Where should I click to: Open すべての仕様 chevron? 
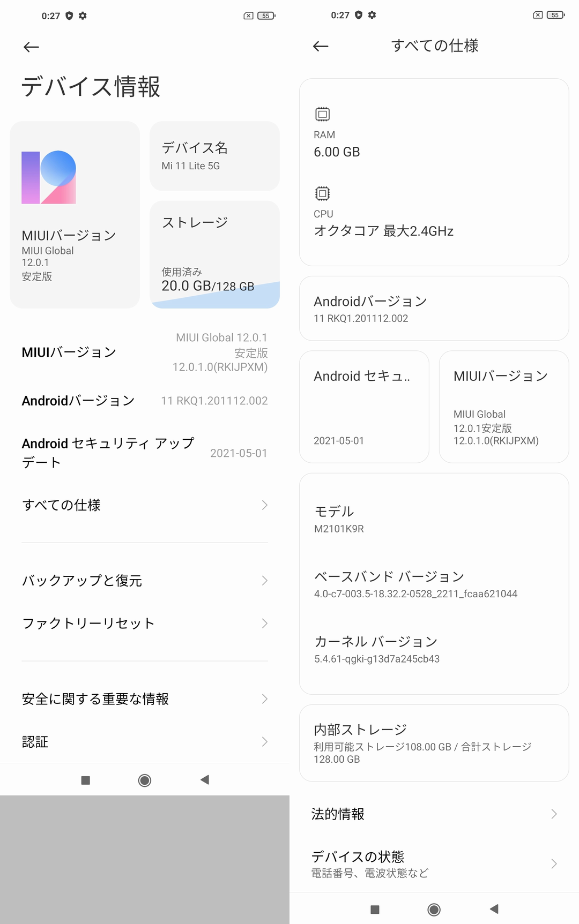[264, 505]
